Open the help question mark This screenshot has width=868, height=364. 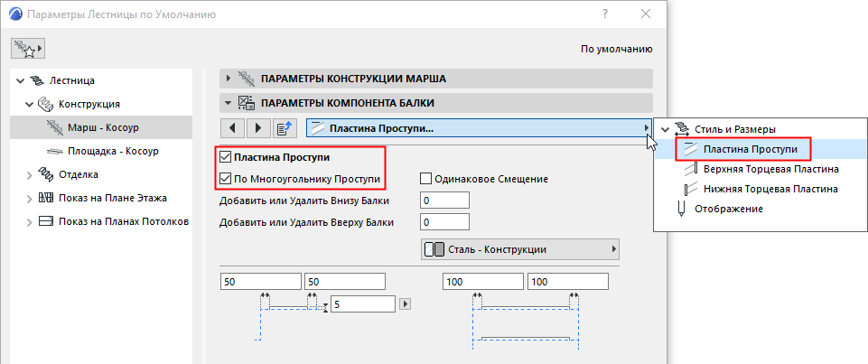click(x=605, y=14)
